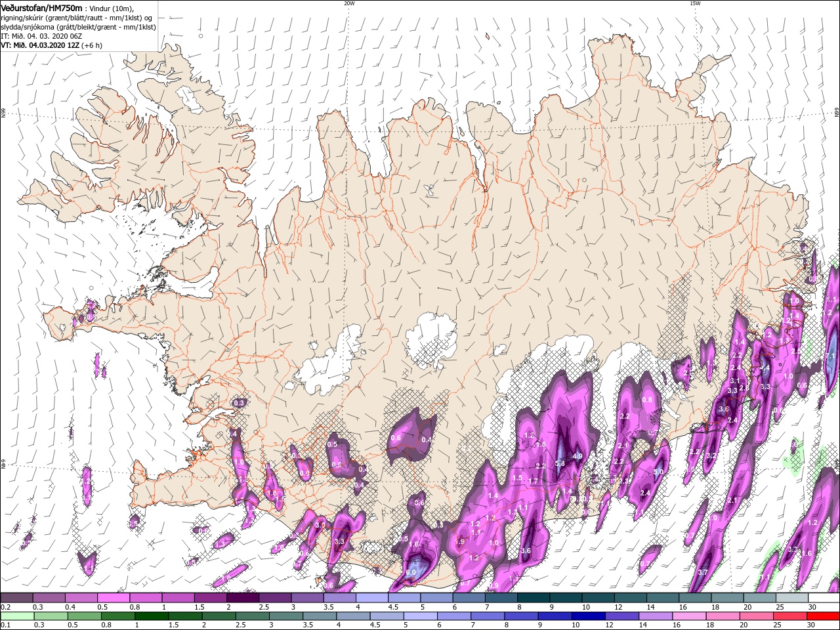Click the Veðurstofan/HM750m title text

41,7
